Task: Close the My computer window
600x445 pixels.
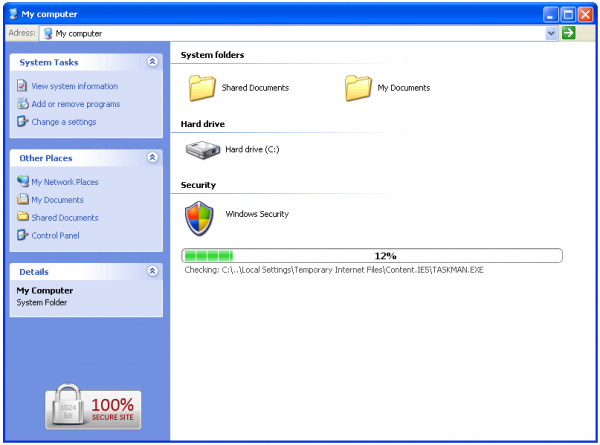Action: [585, 15]
